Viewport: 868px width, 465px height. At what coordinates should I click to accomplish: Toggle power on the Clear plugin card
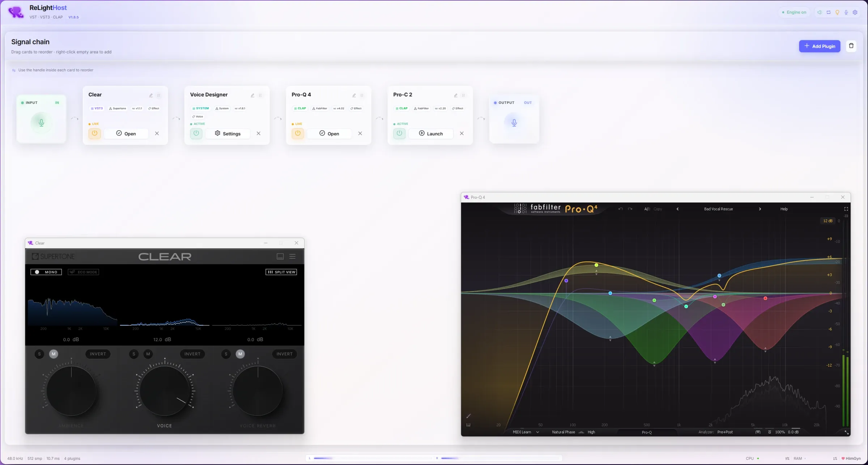(94, 134)
